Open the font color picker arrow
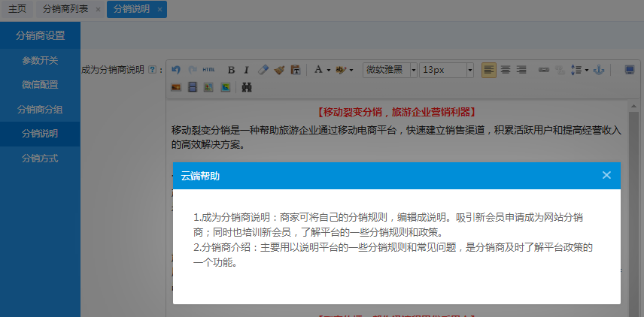The image size is (644, 317). pyautogui.click(x=329, y=70)
